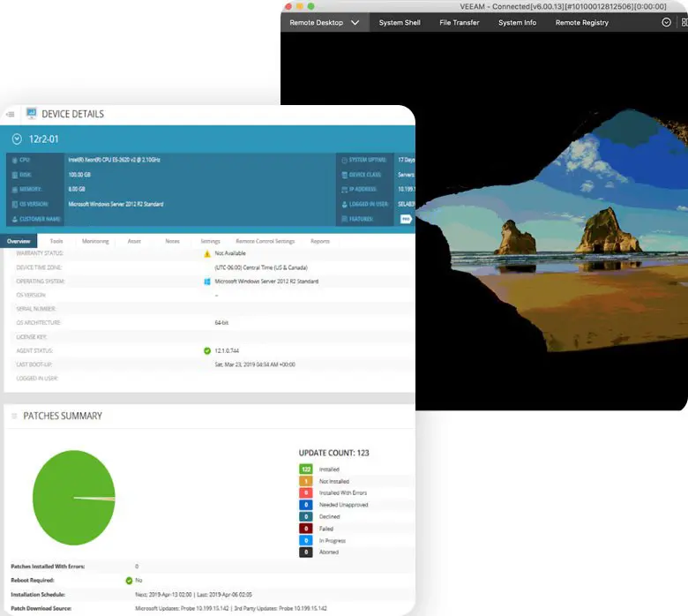Click the '64-bit' OS architecture value

221,323
